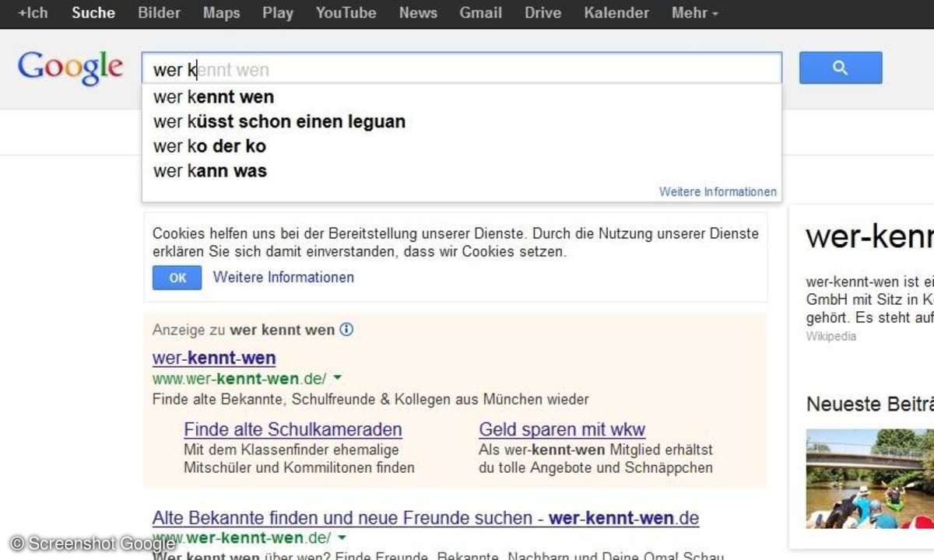The width and height of the screenshot is (934, 560).
Task: Select suggestion 'wer ko der ko'
Action: [461, 146]
